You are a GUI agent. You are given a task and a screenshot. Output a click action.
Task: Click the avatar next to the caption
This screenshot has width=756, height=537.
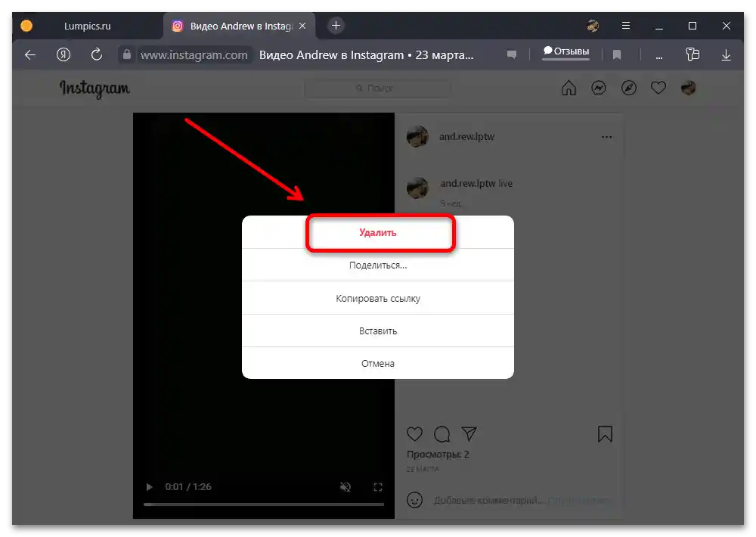pyautogui.click(x=417, y=188)
